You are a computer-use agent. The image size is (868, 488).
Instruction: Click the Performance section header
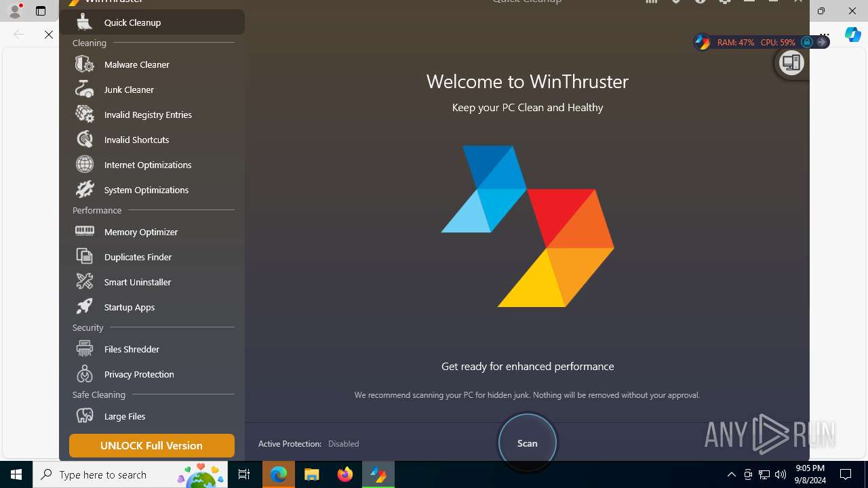coord(97,210)
